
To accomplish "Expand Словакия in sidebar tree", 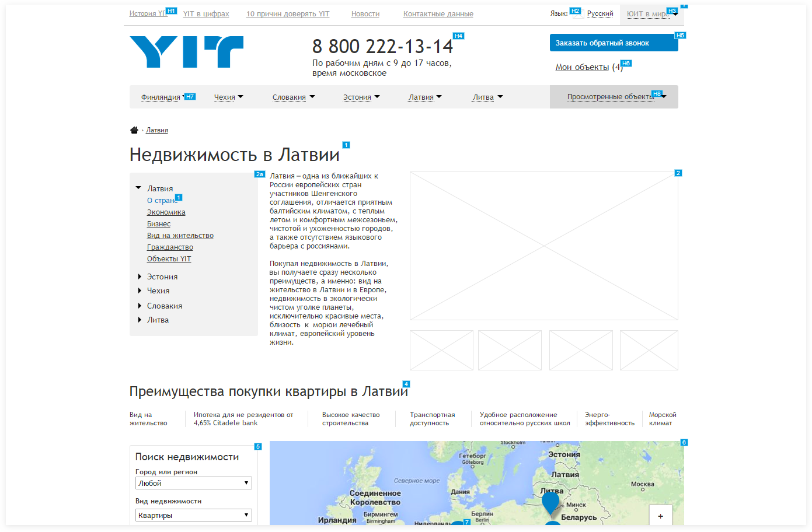I will click(x=140, y=306).
